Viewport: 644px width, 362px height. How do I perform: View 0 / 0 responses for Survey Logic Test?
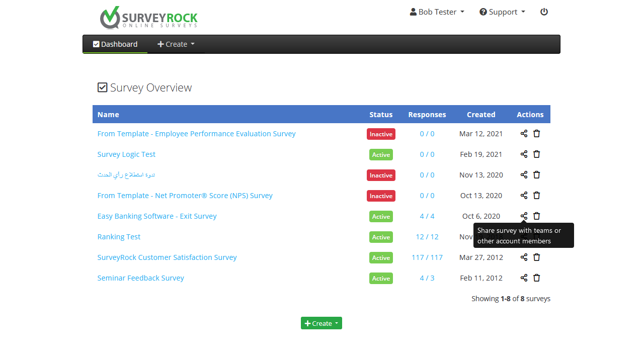(x=427, y=154)
